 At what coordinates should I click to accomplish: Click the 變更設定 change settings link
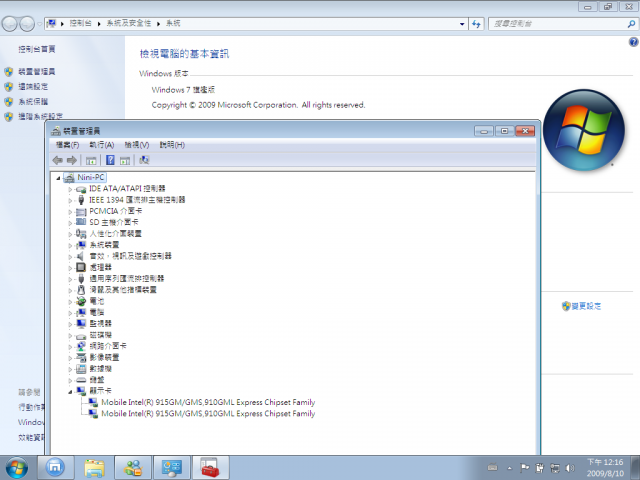pyautogui.click(x=586, y=306)
